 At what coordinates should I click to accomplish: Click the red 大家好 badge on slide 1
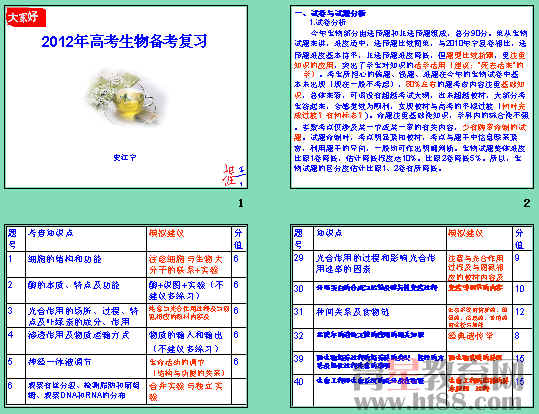[25, 18]
